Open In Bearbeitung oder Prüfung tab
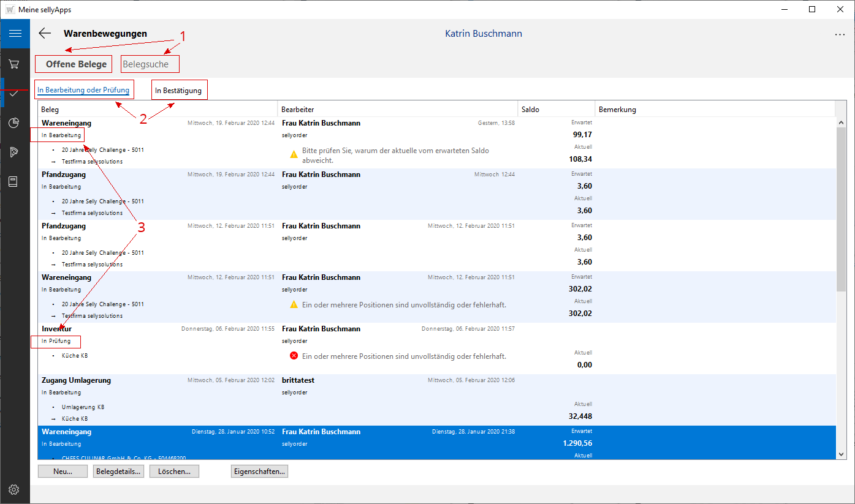Viewport: 855px width, 504px height. [x=83, y=91]
